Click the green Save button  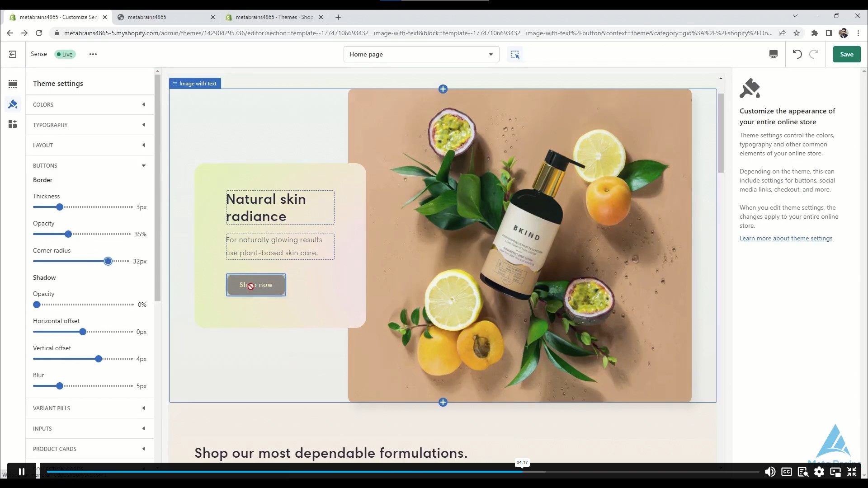click(846, 54)
